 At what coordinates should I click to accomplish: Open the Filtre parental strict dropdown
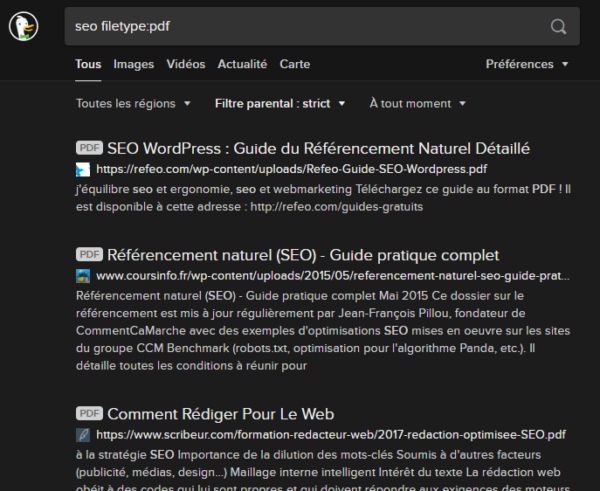point(280,103)
